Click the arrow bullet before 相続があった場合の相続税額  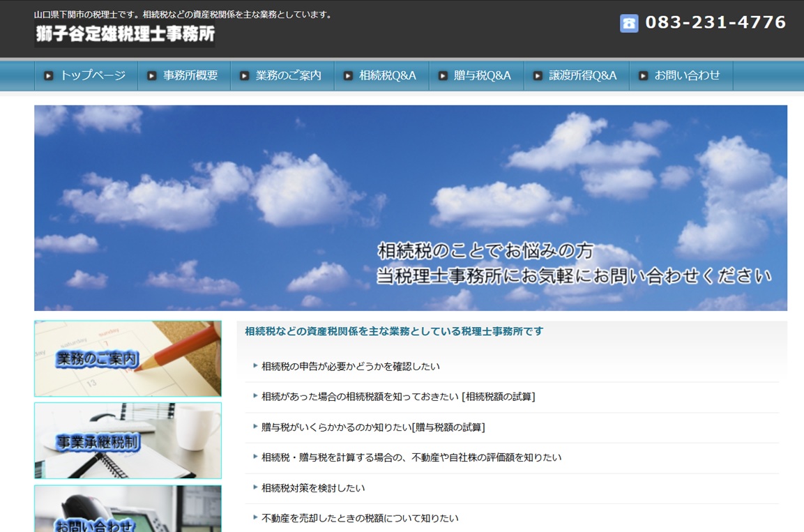255,396
